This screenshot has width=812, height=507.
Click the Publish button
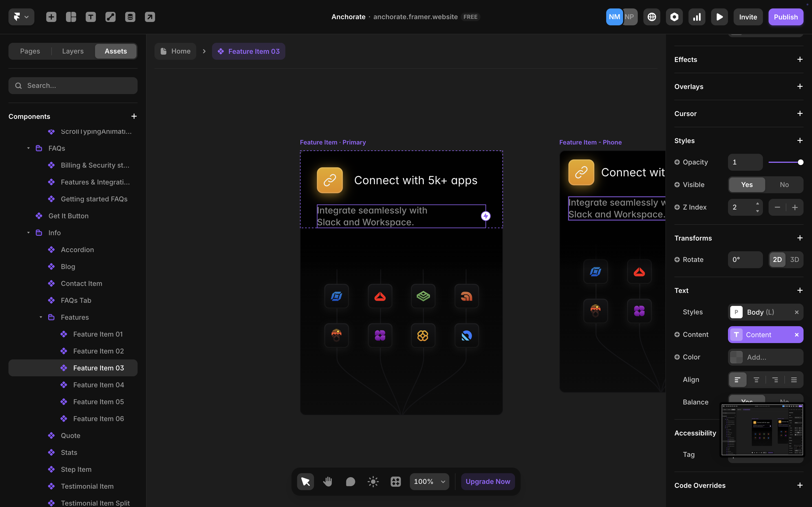785,17
